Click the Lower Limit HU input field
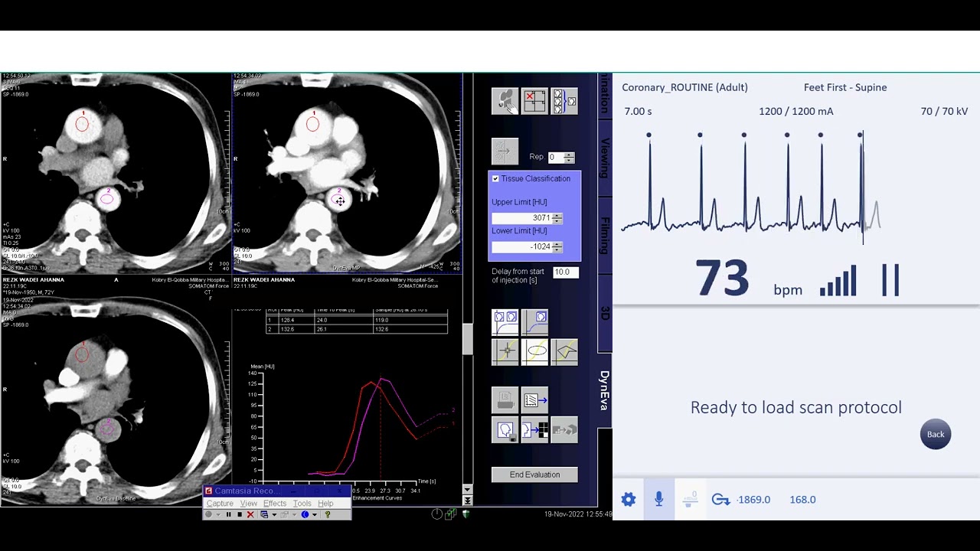The height and width of the screenshot is (551, 980). point(521,246)
